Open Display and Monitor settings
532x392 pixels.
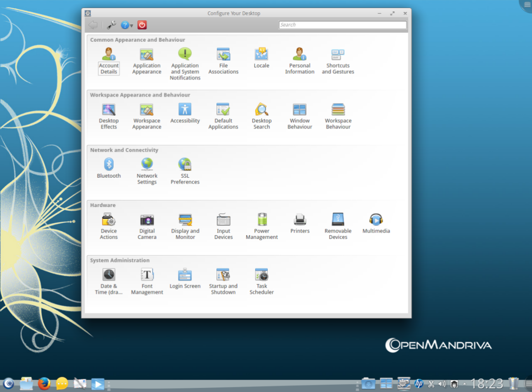[185, 226]
